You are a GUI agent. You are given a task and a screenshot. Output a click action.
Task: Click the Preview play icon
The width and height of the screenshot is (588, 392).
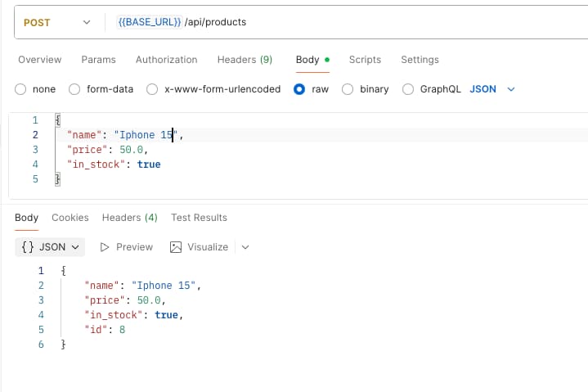(x=105, y=247)
